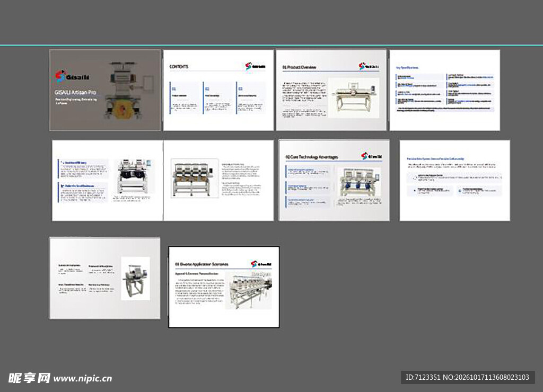543x392 pixels.
Task: Click the 03 Diverse Application Scenarios heading
Action: point(202,264)
